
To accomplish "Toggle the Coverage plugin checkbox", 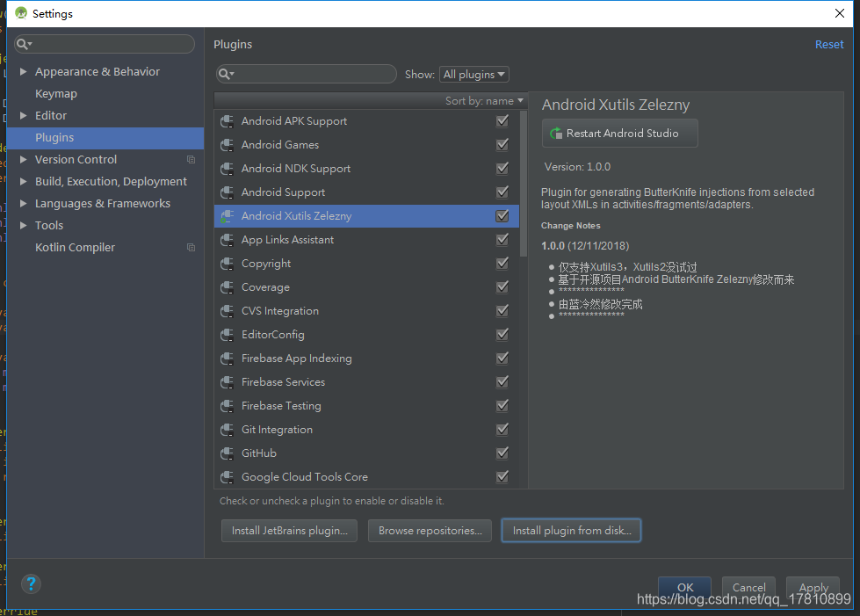I will click(x=502, y=286).
